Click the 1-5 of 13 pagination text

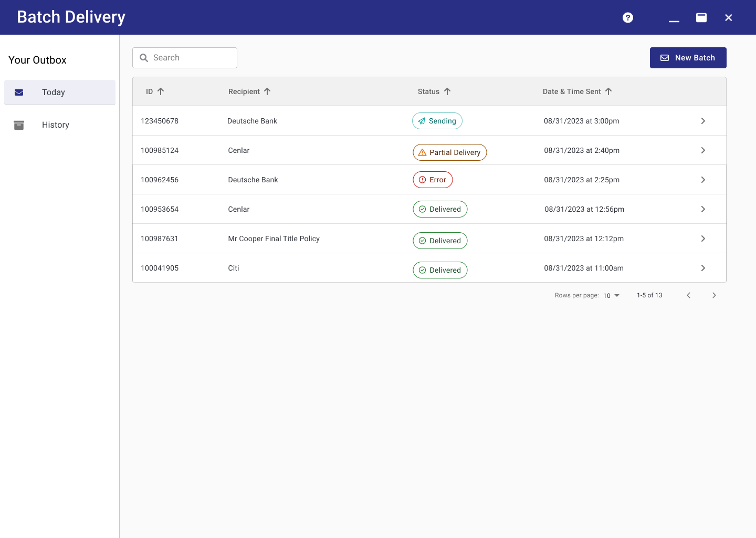point(649,295)
